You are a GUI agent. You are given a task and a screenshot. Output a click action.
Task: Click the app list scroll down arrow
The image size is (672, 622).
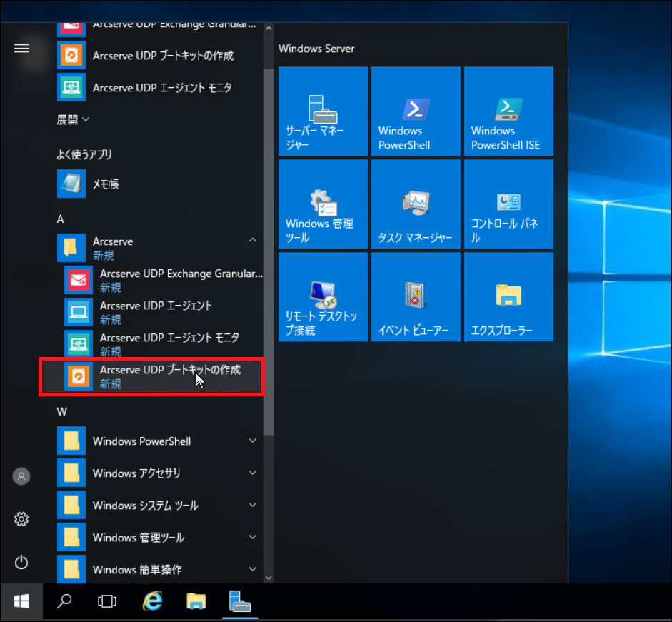coord(269,577)
